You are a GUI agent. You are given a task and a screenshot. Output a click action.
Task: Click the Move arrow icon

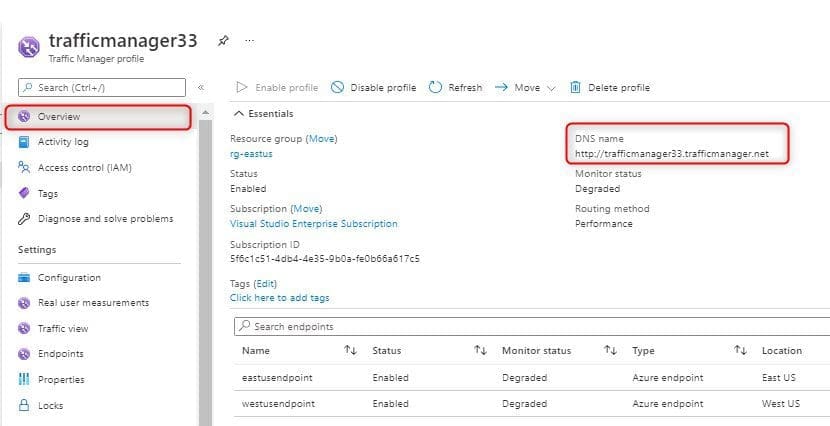[501, 87]
